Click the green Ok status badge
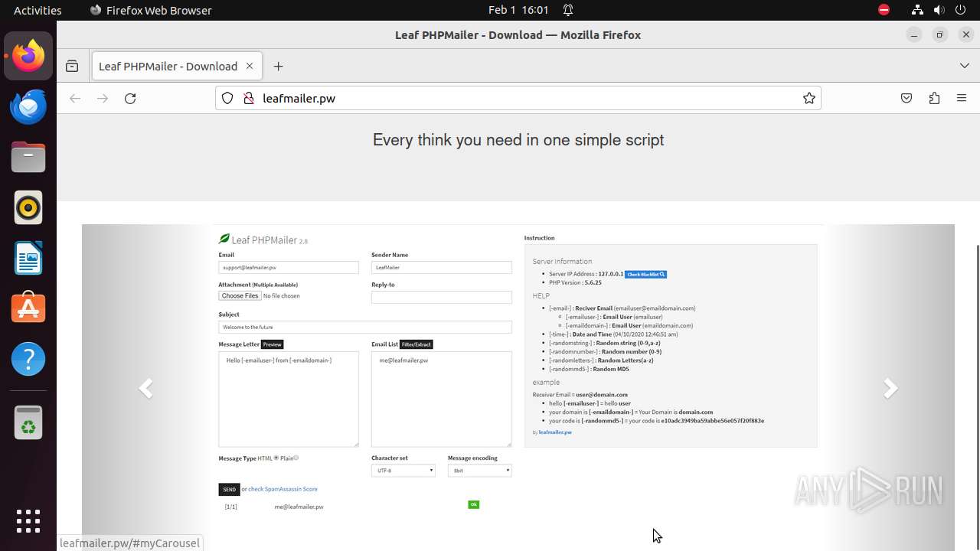980x551 pixels. 473,504
